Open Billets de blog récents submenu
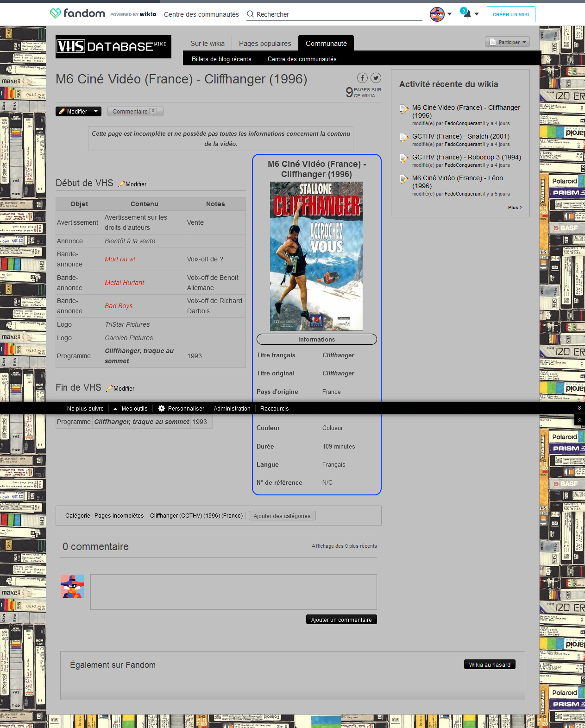The image size is (585, 728). 221,59
